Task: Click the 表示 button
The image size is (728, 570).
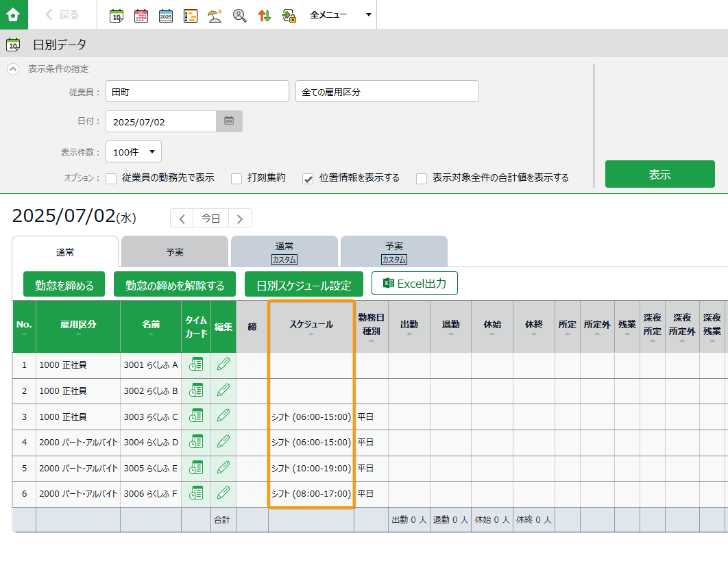Action: click(x=659, y=174)
